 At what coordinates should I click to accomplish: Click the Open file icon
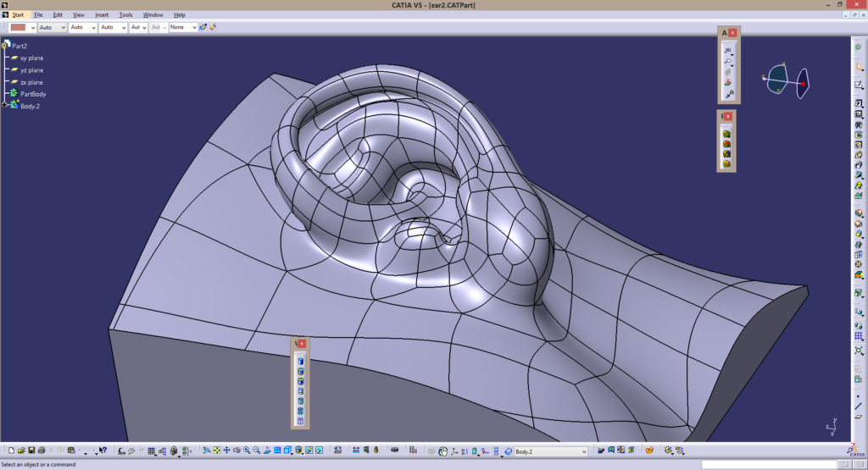(21, 451)
